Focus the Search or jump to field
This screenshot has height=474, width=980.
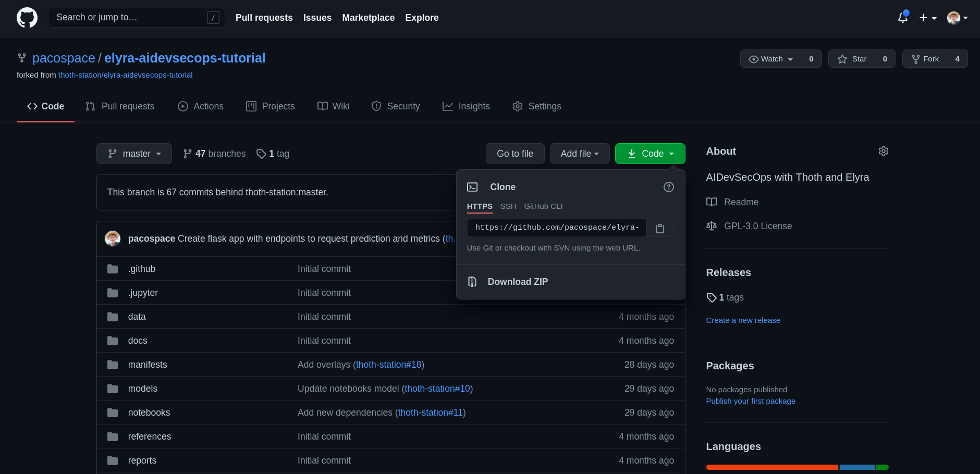pos(137,18)
